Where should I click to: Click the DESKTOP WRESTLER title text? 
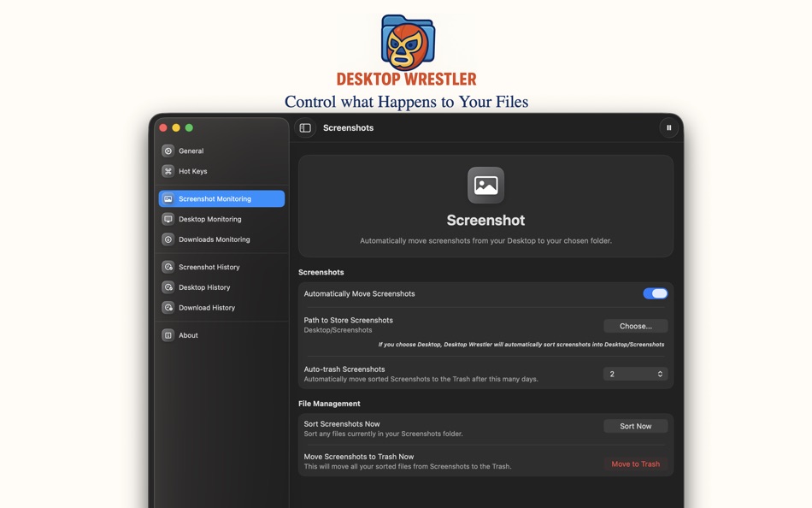[x=407, y=80]
